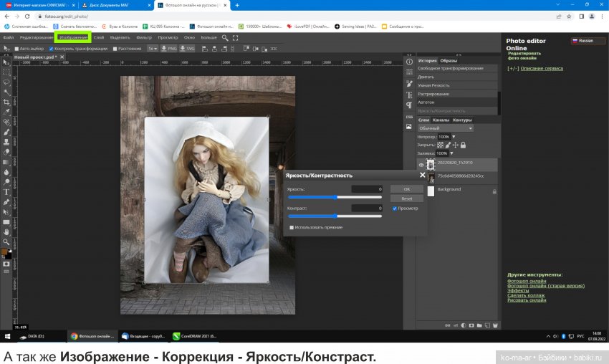The height and width of the screenshot is (364, 609).
Task: Select the Crop tool
Action: tap(6, 102)
